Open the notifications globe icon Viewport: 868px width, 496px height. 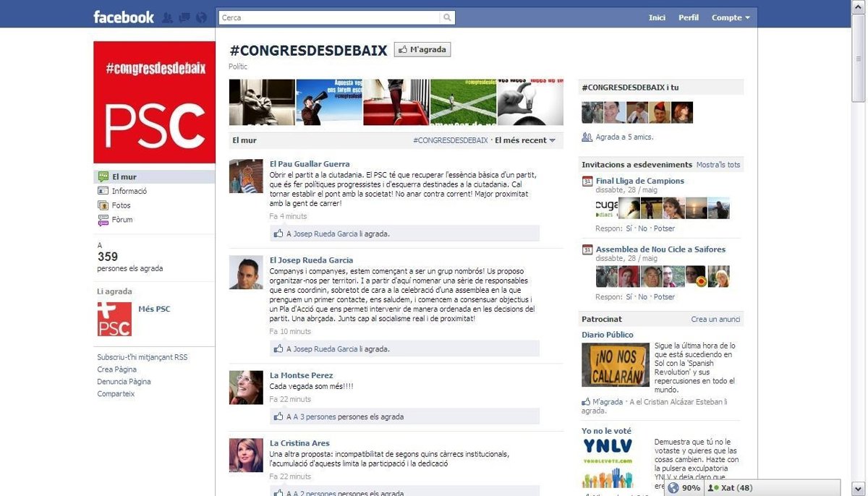pyautogui.click(x=201, y=17)
